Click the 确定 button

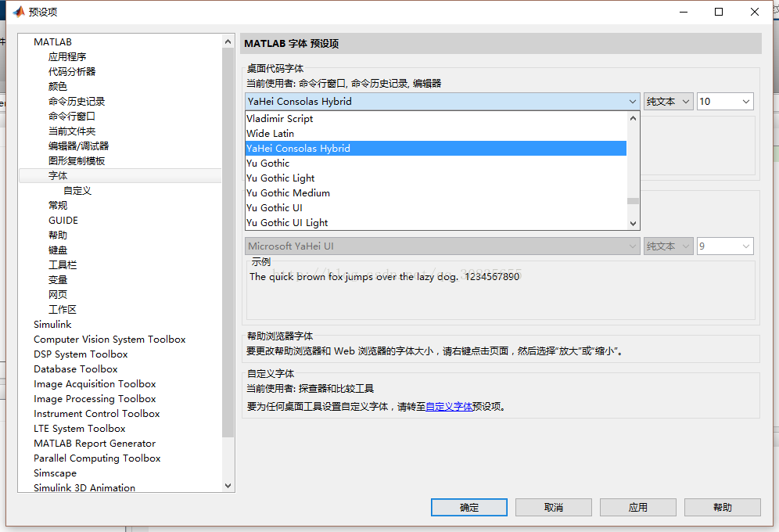[x=469, y=507]
